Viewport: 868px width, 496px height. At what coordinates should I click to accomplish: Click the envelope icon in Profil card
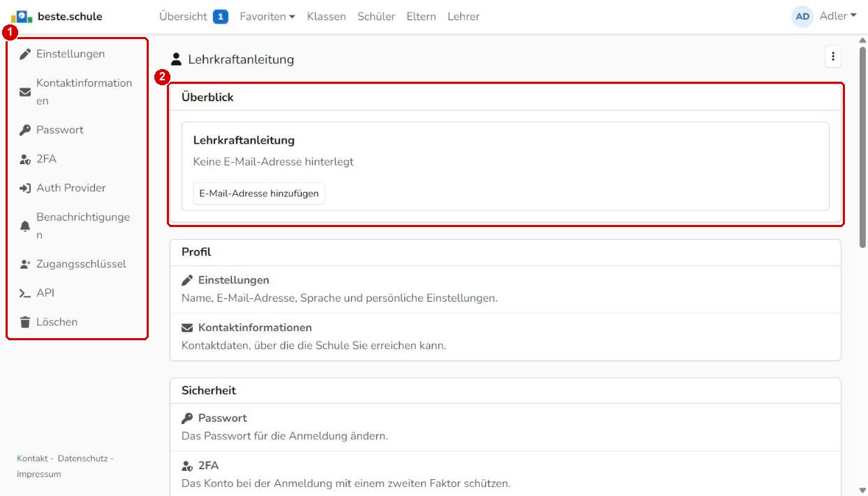[186, 328]
